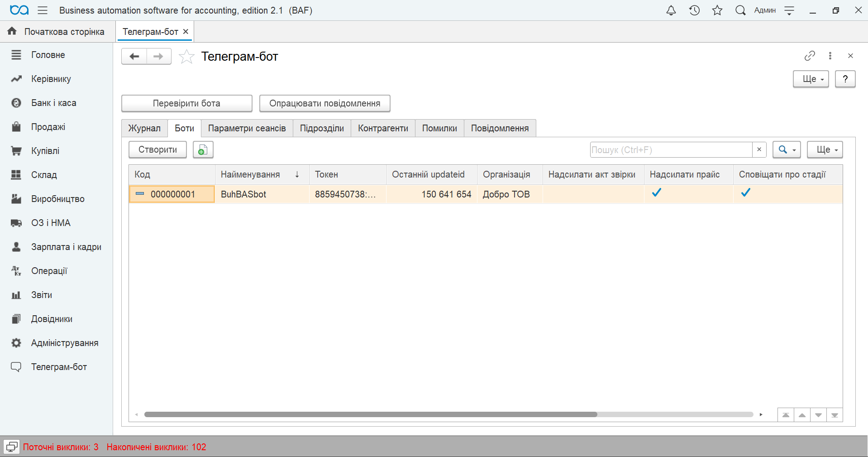Viewport: 868px width, 457px height.
Task: Jump to first row in list
Action: [x=786, y=415]
